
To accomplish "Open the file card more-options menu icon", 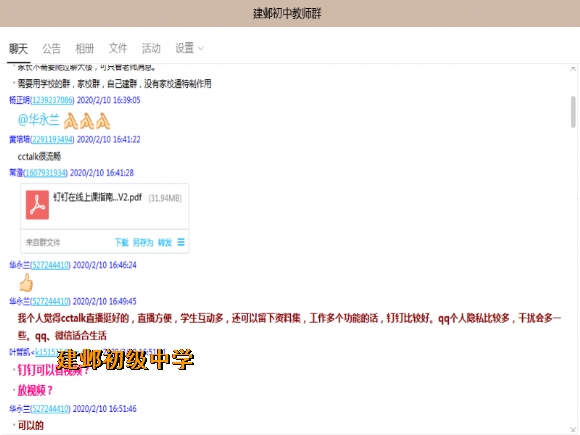I will pos(181,242).
